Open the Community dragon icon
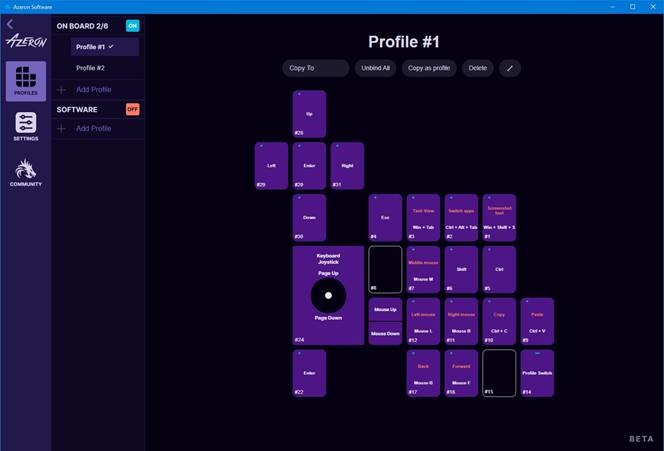The image size is (664, 451). pyautogui.click(x=26, y=171)
